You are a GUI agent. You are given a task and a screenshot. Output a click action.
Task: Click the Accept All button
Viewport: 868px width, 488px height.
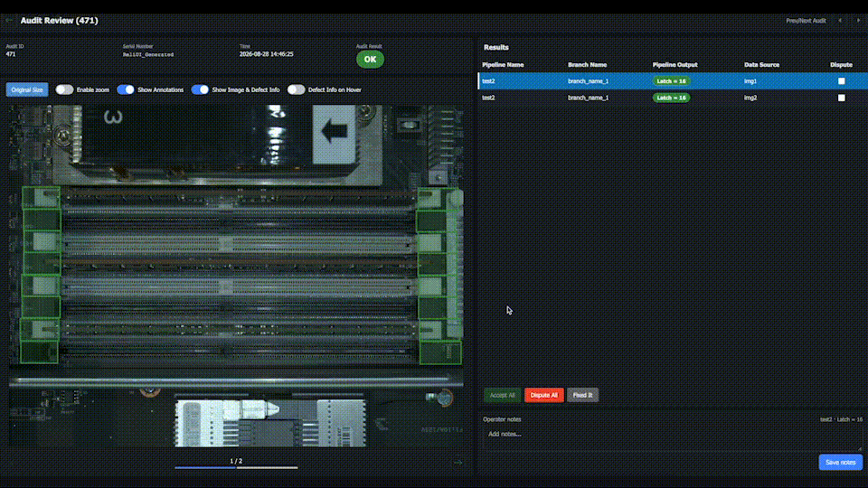502,395
